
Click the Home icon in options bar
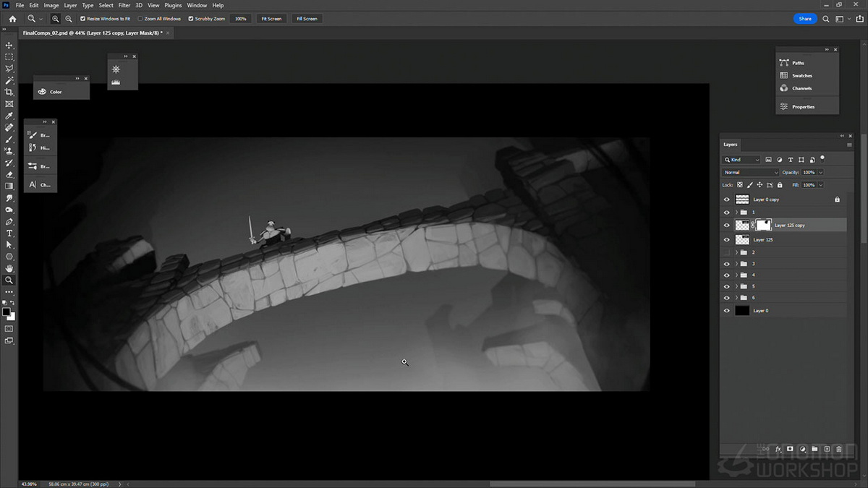click(12, 19)
